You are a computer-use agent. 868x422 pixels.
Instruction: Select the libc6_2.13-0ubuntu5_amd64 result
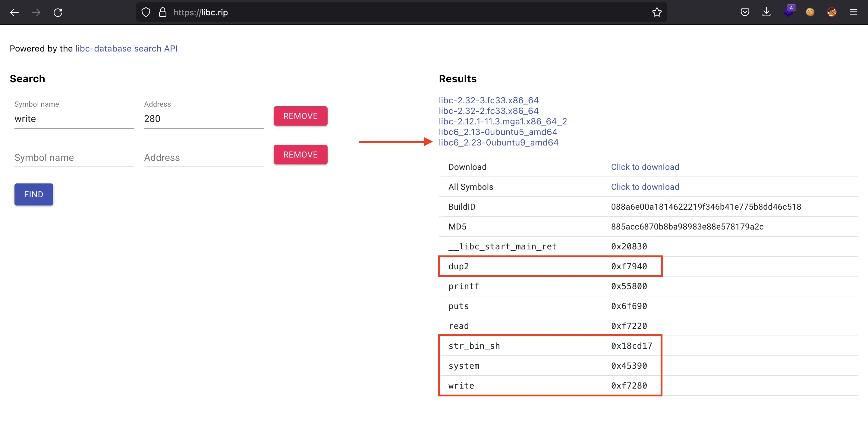(x=498, y=132)
